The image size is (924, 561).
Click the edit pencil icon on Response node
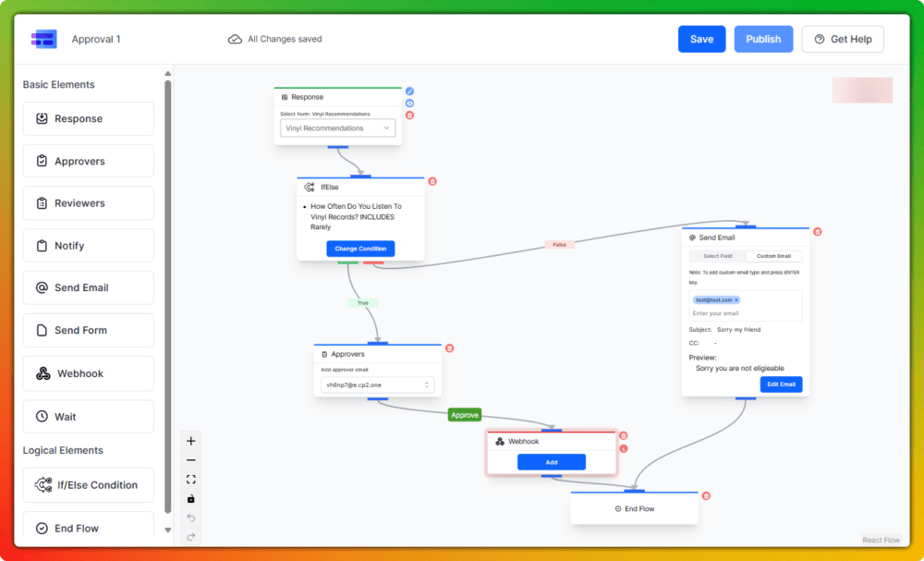[x=409, y=91]
